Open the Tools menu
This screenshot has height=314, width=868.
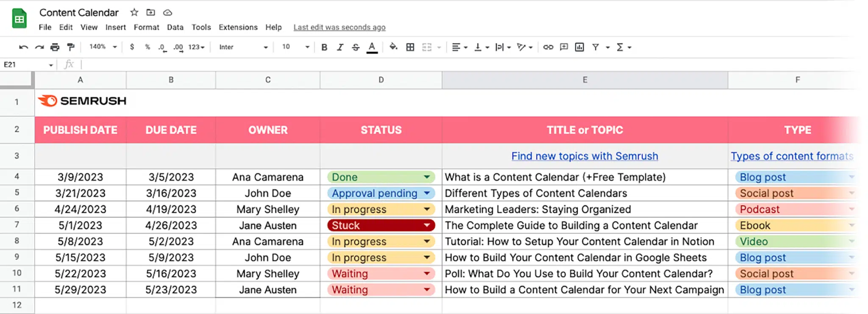point(201,27)
